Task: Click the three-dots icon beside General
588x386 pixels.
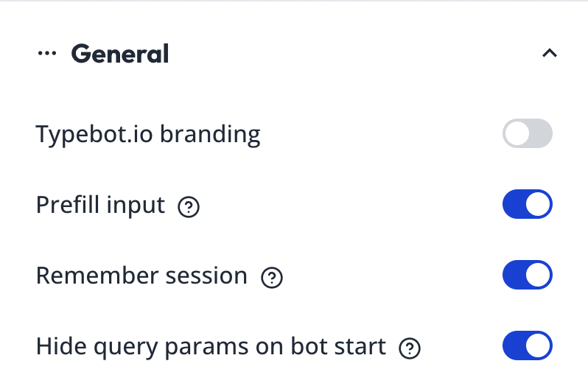Action: (46, 54)
